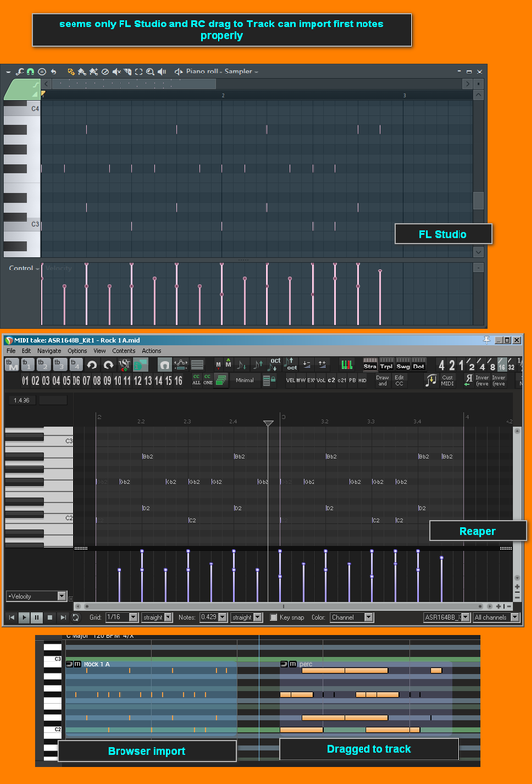Viewport: 532px width, 784px height.
Task: Click the Draw and button in Reaper
Action: click(x=382, y=381)
